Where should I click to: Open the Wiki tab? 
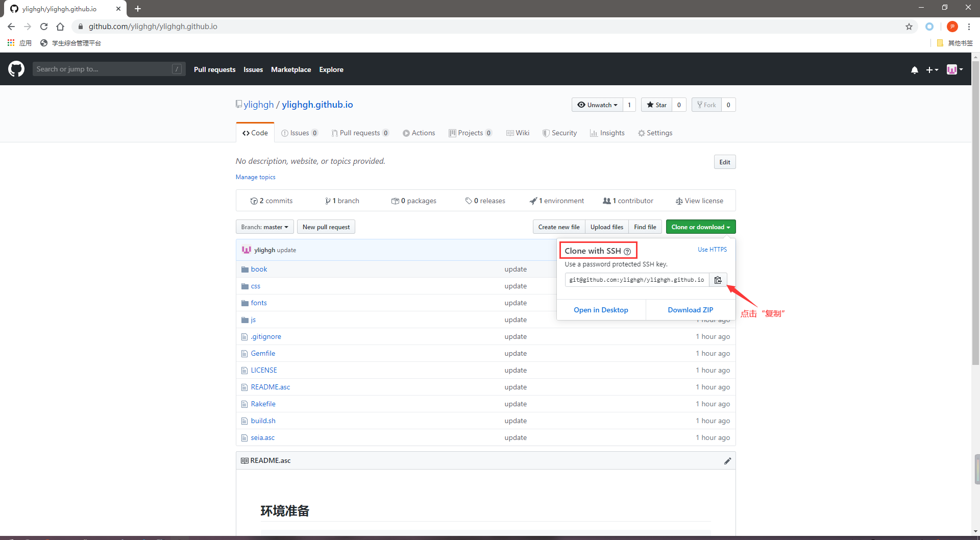[x=518, y=133]
